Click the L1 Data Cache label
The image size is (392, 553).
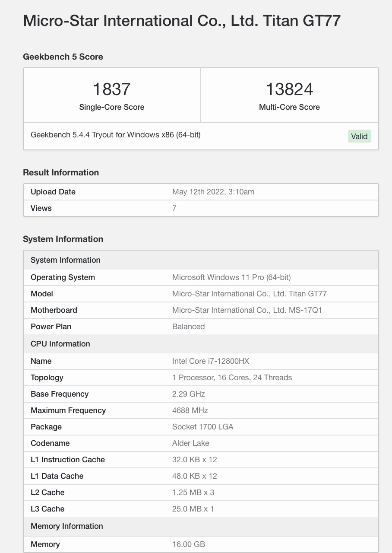click(57, 476)
